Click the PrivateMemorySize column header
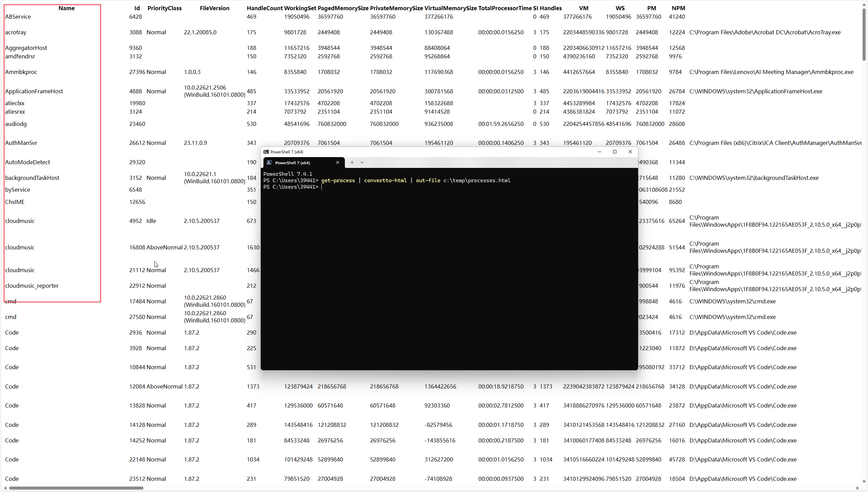Viewport: 868px width, 492px height. click(x=396, y=8)
